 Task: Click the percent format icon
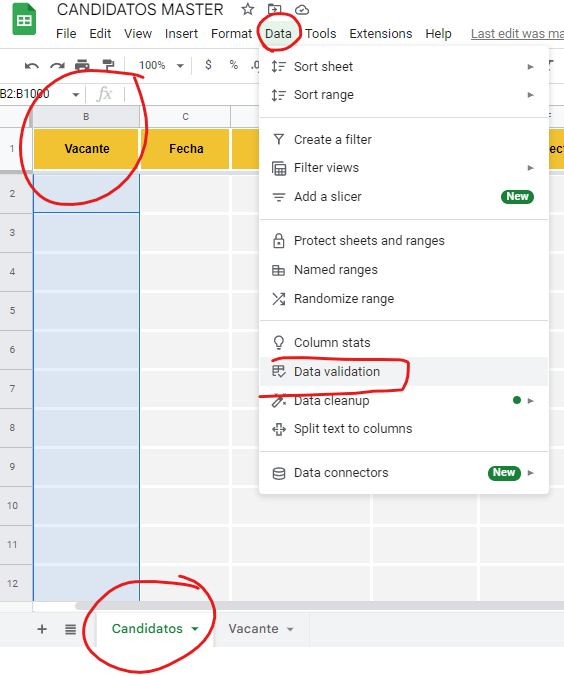tap(234, 65)
